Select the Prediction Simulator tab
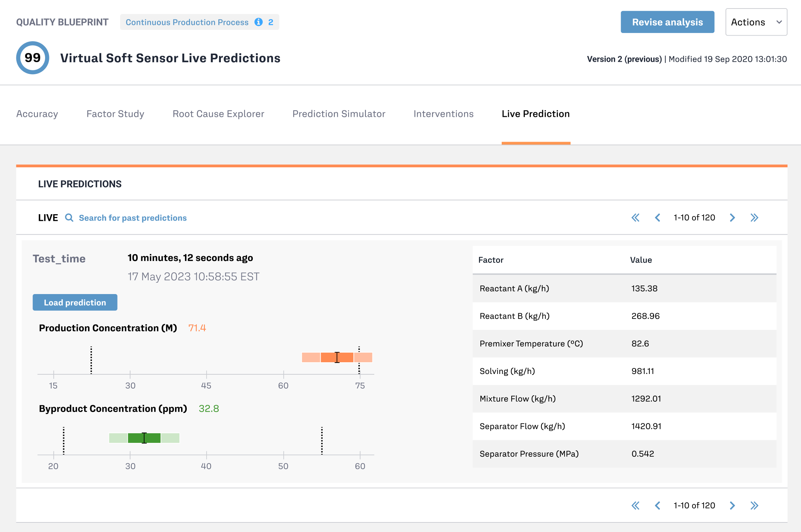801x532 pixels. [339, 114]
